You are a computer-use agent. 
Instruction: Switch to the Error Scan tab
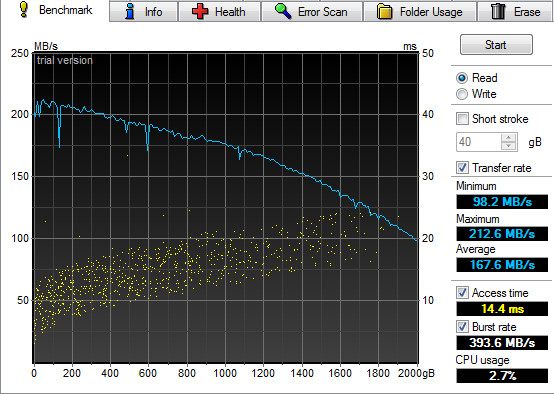312,11
